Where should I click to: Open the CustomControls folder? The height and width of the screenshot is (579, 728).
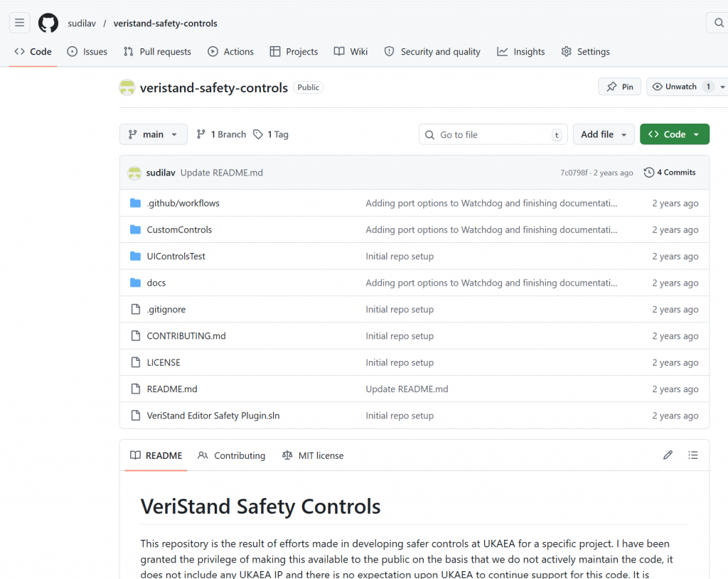coord(179,229)
